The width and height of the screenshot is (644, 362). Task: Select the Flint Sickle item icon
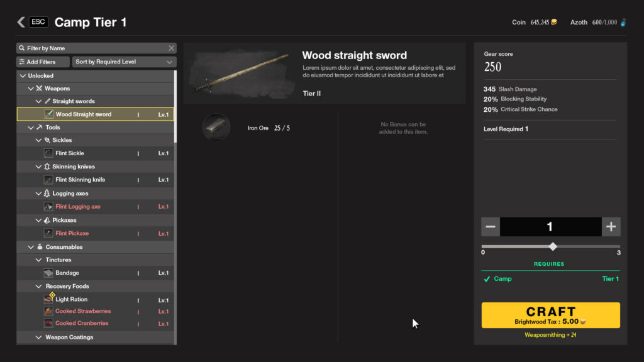pyautogui.click(x=48, y=153)
